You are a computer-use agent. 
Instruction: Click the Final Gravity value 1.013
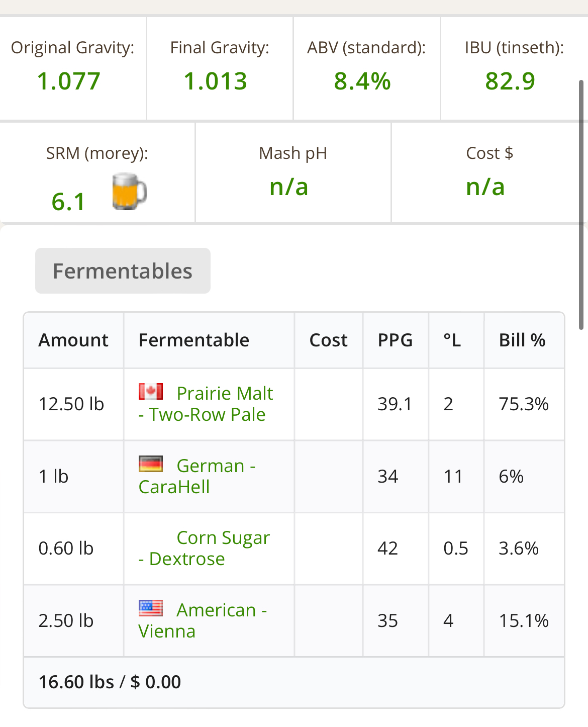(x=216, y=81)
